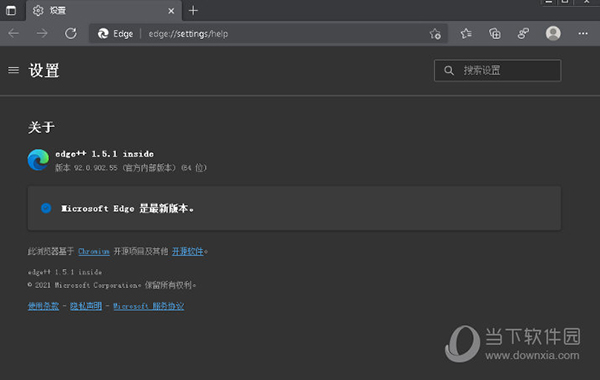This screenshot has width=600, height=380.
Task: Add this page to favorites star
Action: tap(435, 34)
